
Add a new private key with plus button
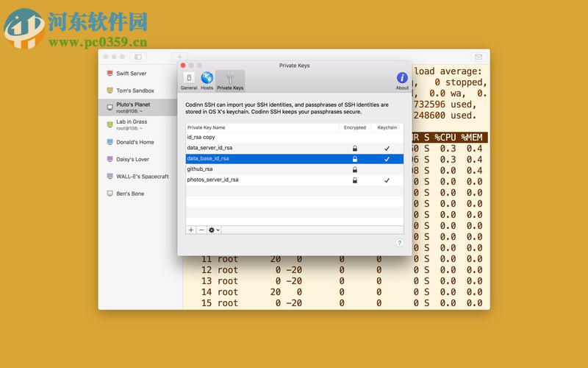191,230
